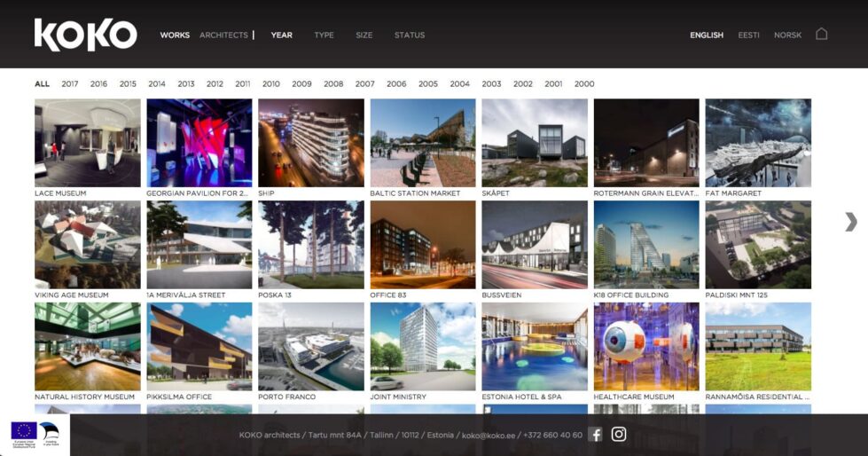Image resolution: width=868 pixels, height=456 pixels.
Task: Switch language to Eesti
Action: pyautogui.click(x=748, y=35)
